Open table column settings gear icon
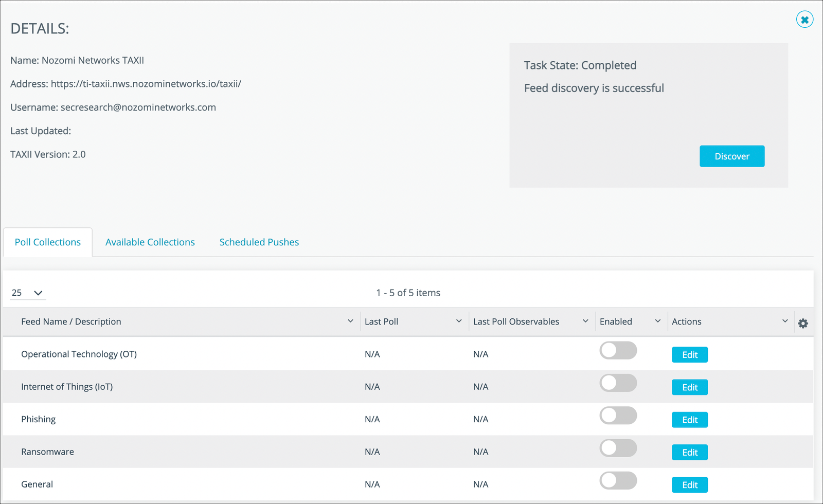 (803, 323)
